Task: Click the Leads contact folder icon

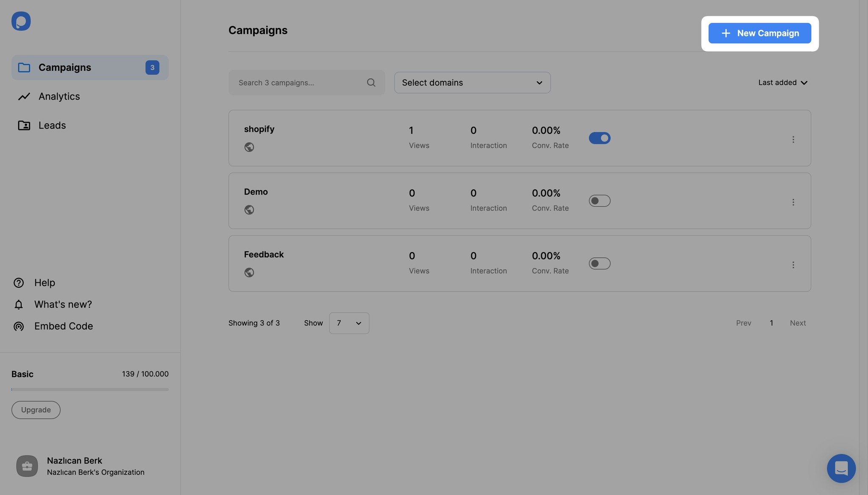Action: (24, 125)
